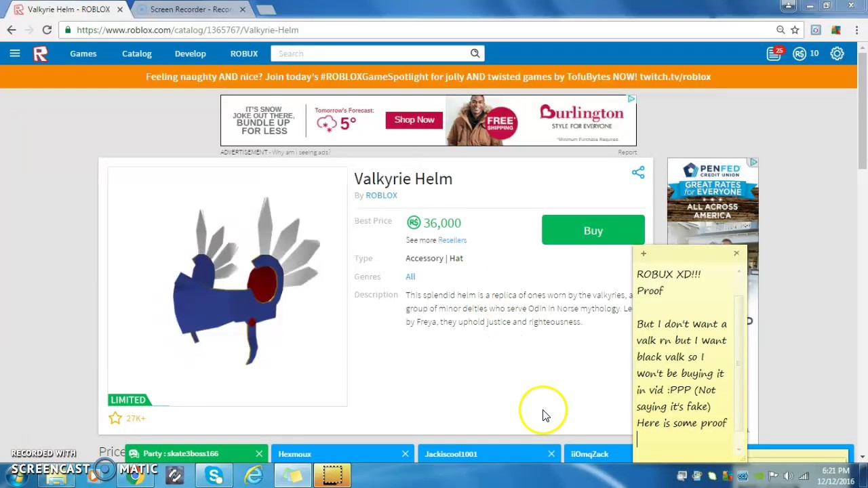868x488 pixels.
Task: Click the AVG extension icon
Action: (x=835, y=30)
